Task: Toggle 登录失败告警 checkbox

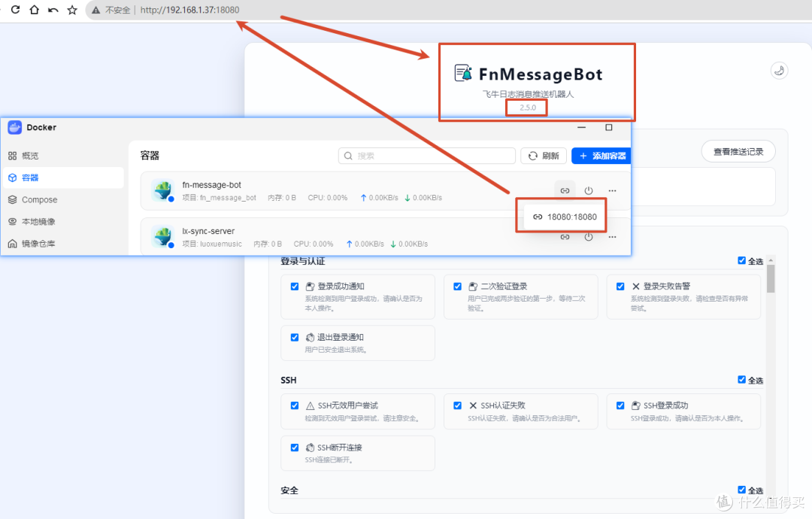Action: [620, 287]
